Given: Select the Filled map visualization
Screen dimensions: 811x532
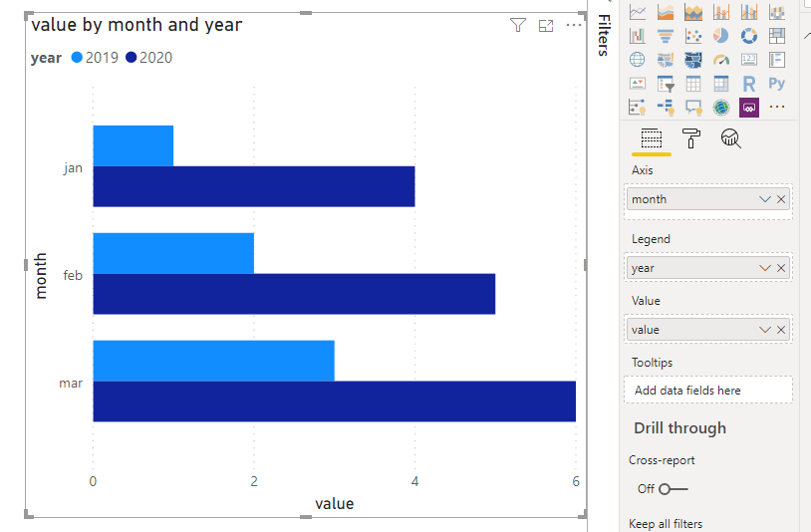Looking at the screenshot, I should (666, 60).
